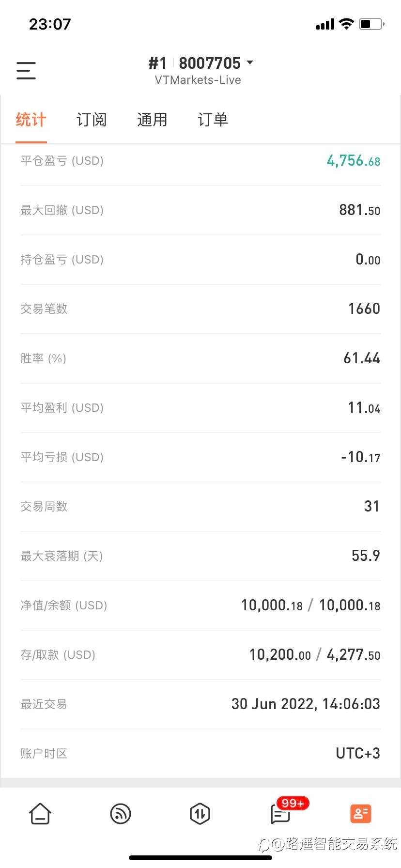Image resolution: width=401 pixels, height=868 pixels.
Task: Switch to the 订阅 tab
Action: pyautogui.click(x=92, y=120)
